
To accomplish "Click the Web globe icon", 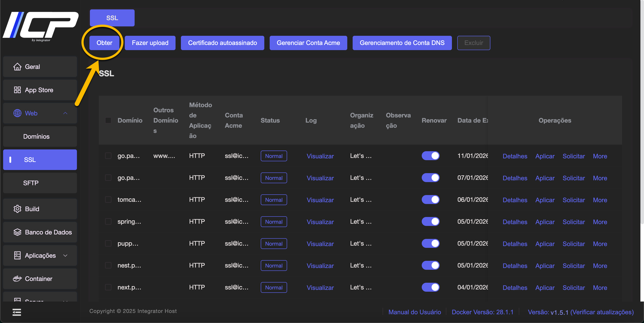I will coord(17,113).
